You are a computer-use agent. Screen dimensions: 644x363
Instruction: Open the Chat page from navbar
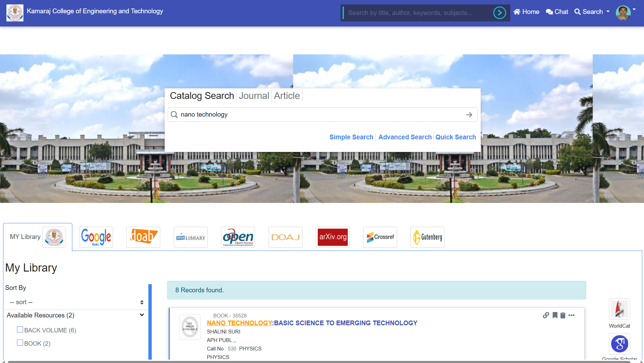[x=557, y=12]
